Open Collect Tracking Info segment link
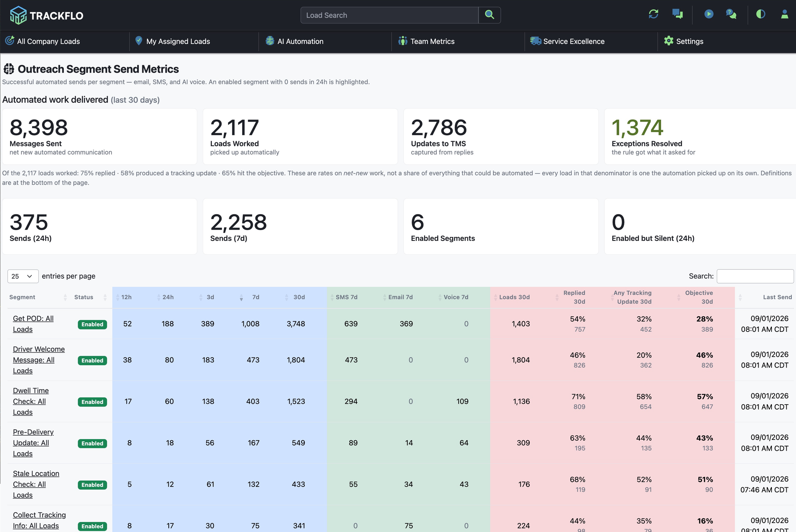This screenshot has height=532, width=796. click(x=39, y=520)
